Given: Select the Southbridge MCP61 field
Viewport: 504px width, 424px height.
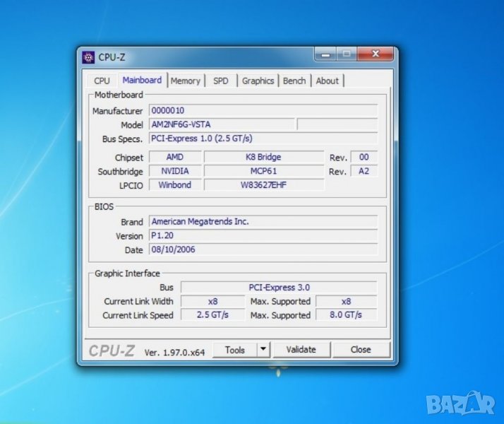Looking at the screenshot, I should 264,171.
